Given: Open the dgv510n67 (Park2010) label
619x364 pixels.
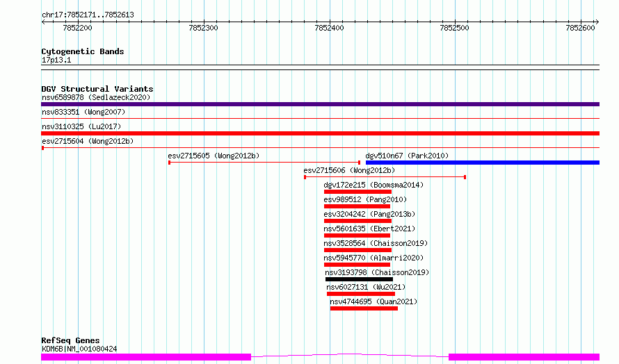Looking at the screenshot, I should click(x=407, y=156).
